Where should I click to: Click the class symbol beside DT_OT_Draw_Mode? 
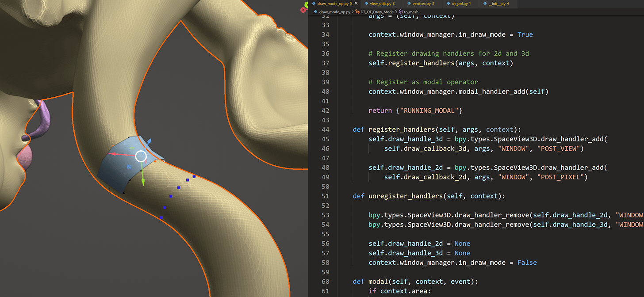tap(358, 11)
